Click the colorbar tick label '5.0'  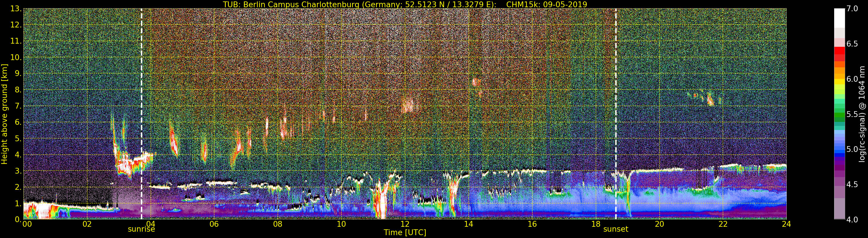pos(852,149)
